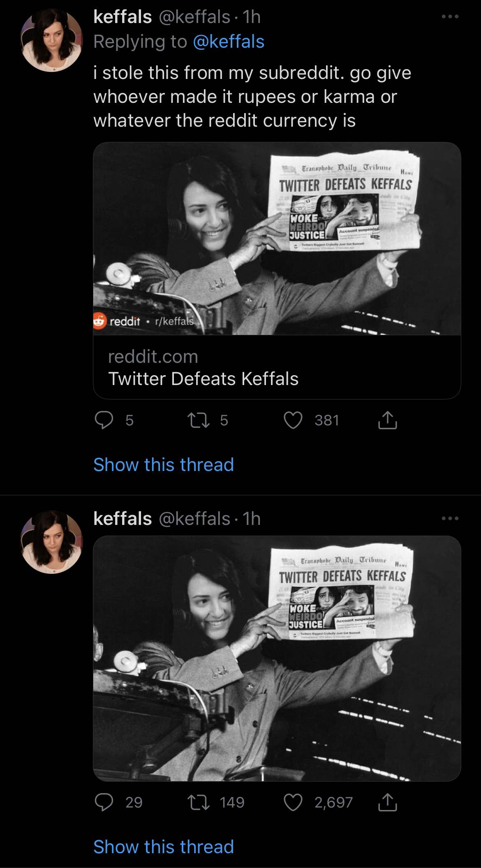Show this thread under the first tweet

point(164,465)
